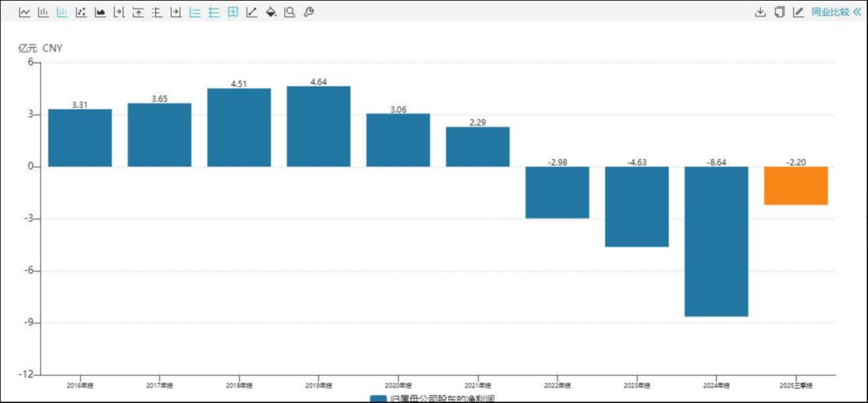Choose the area chart icon

pyautogui.click(x=100, y=12)
